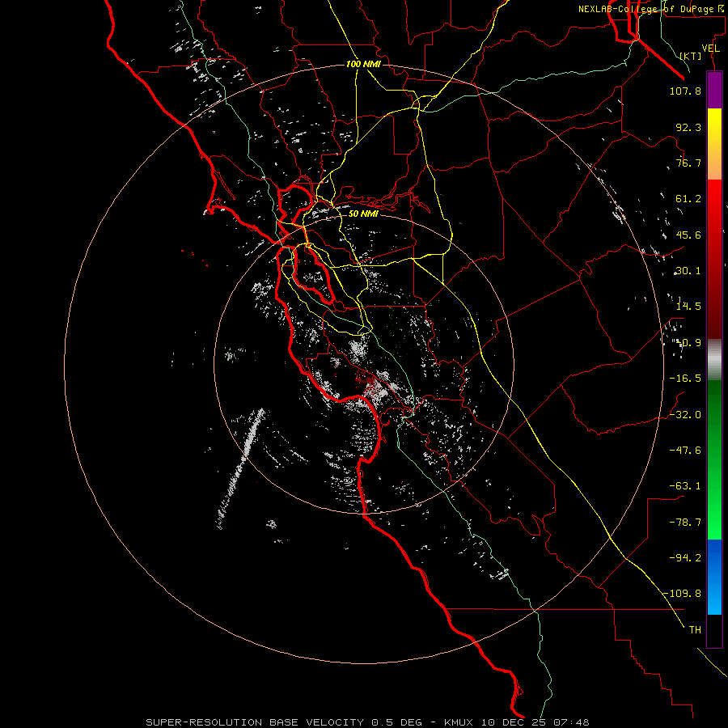
Task: Select the -63.1 legend value
Action: click(685, 486)
